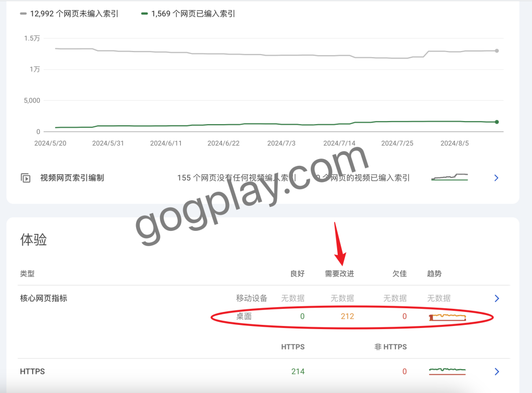Click the 类型 column header
Viewport: 532px width, 393px height.
coord(27,273)
